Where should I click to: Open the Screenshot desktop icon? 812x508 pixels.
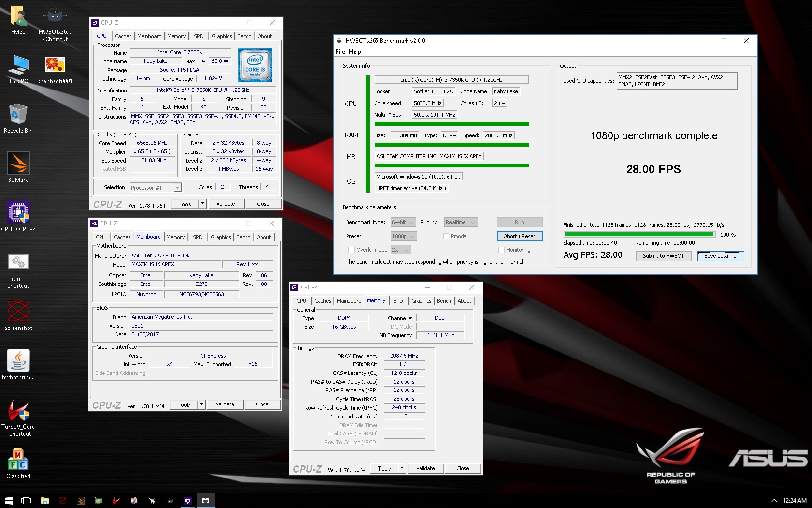pyautogui.click(x=18, y=315)
